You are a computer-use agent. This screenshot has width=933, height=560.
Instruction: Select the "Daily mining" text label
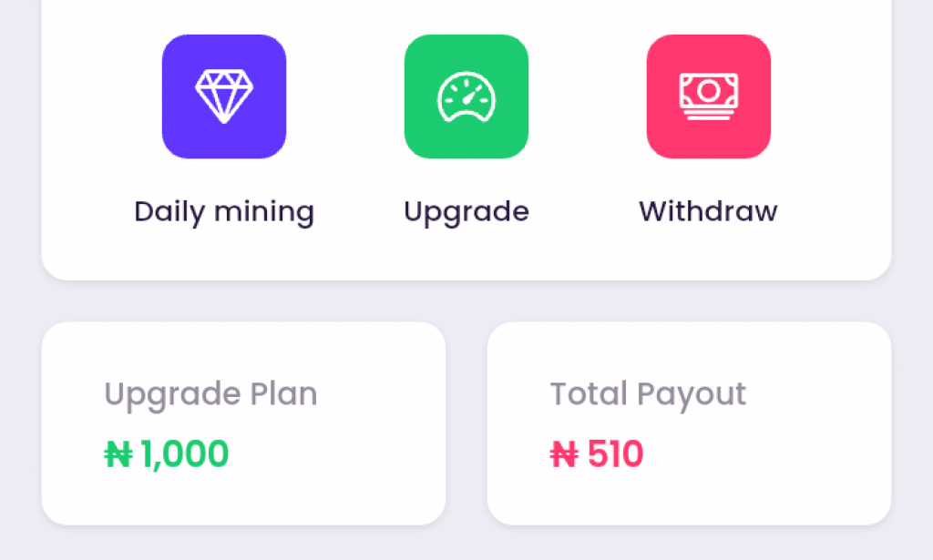[224, 211]
